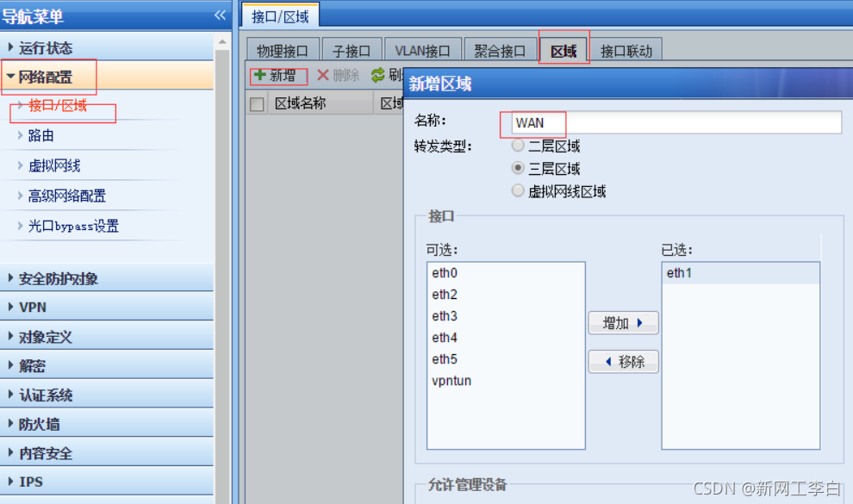Tick the select-all checkbox beside 区域名称
The width and height of the screenshot is (853, 504).
coord(257,104)
